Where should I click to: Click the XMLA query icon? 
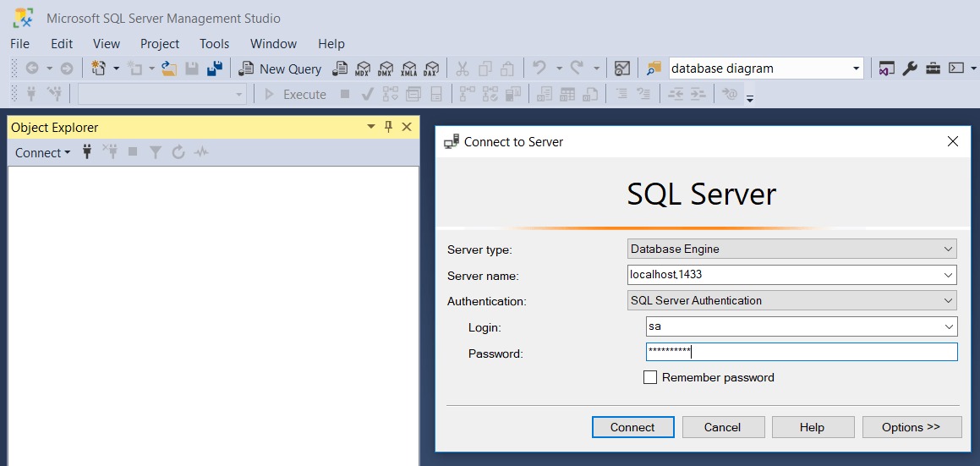click(x=408, y=69)
